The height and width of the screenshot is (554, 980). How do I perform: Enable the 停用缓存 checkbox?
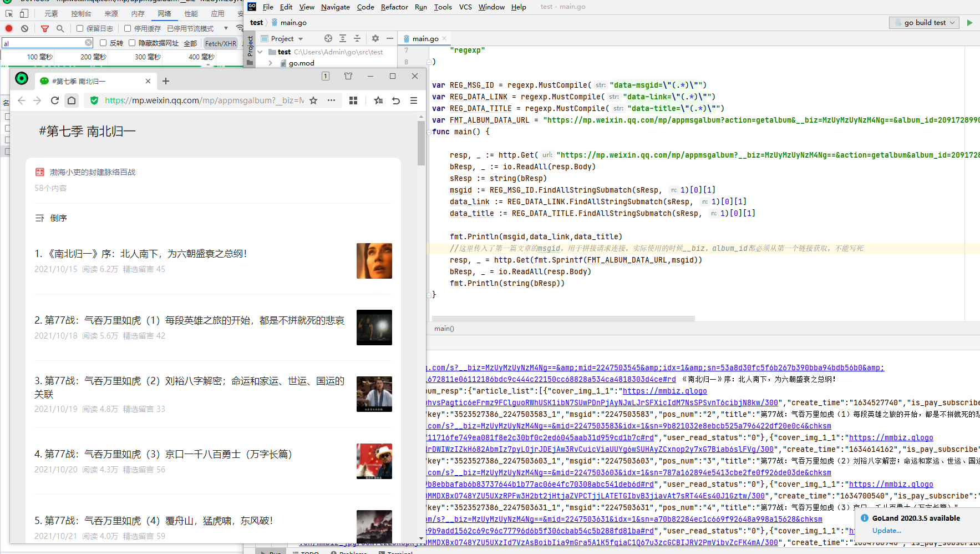128,28
